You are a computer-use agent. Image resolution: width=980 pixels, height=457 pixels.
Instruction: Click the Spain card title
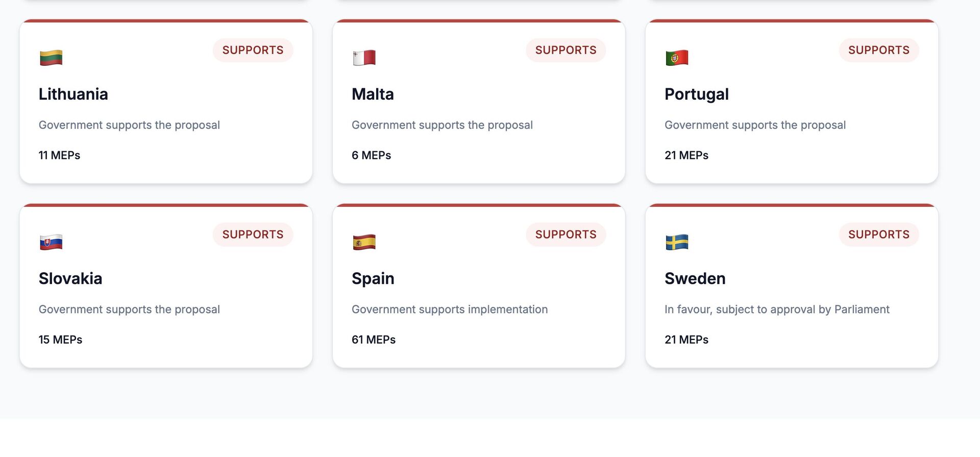pyautogui.click(x=373, y=279)
